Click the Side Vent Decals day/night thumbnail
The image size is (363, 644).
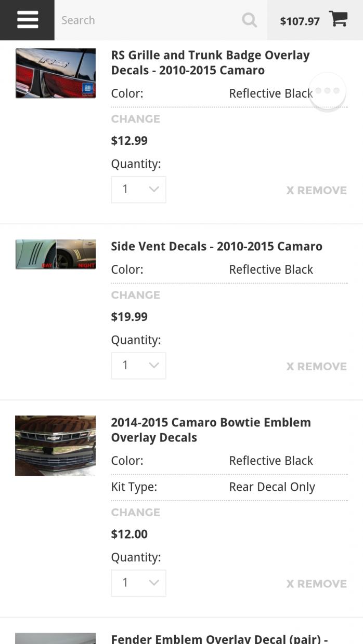(55, 254)
